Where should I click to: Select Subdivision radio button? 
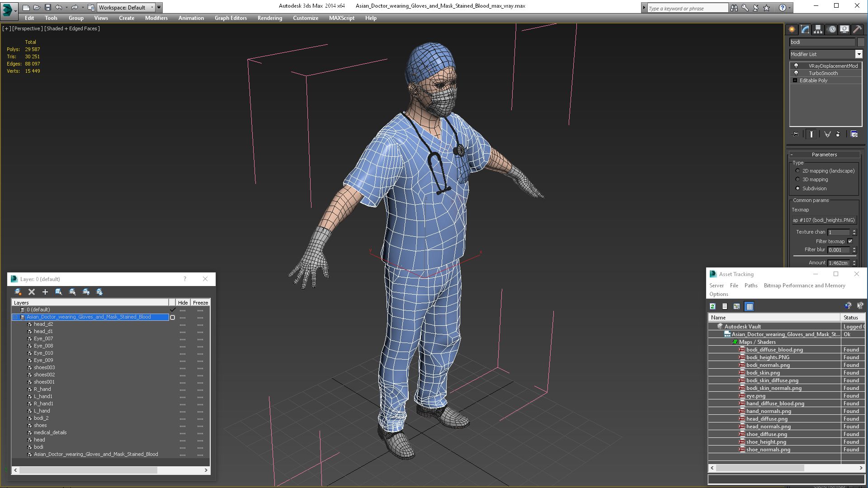797,188
